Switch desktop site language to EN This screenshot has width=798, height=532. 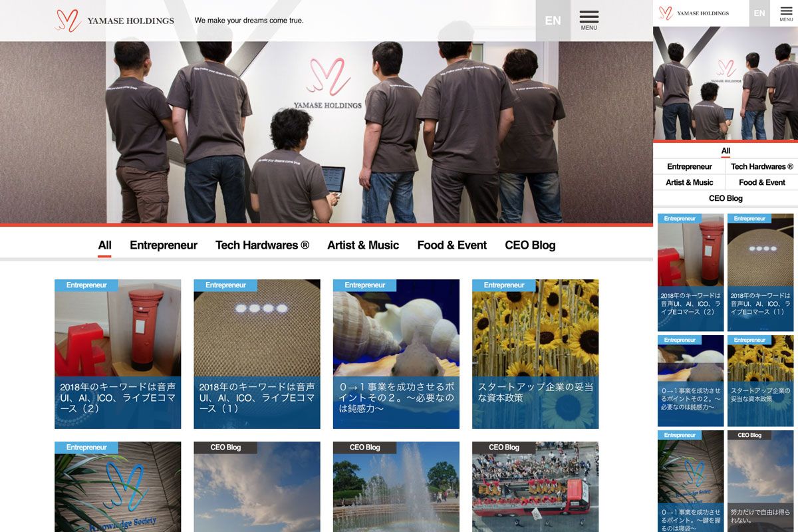pos(553,21)
